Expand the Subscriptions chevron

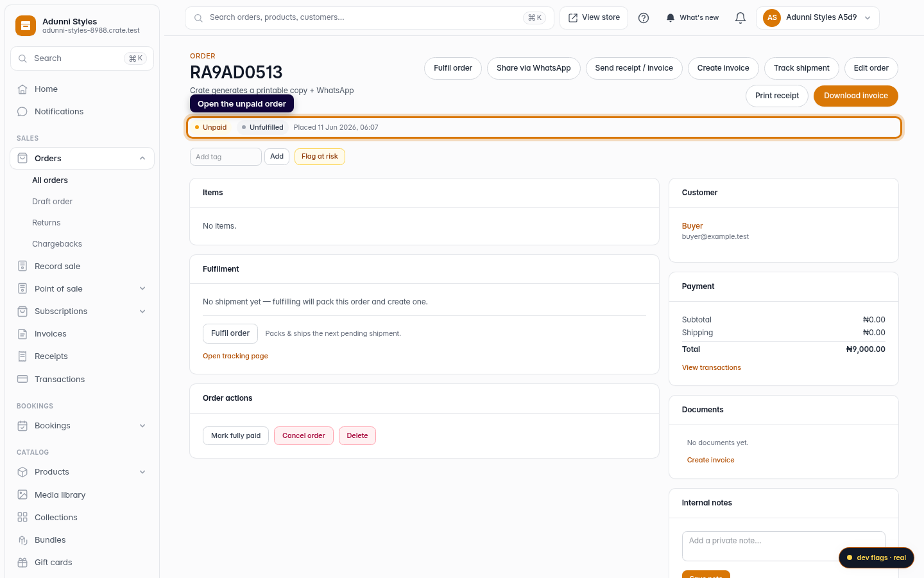click(x=142, y=311)
